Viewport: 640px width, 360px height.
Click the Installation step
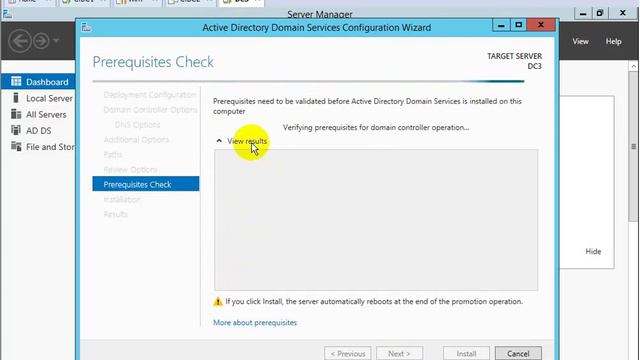click(x=122, y=199)
